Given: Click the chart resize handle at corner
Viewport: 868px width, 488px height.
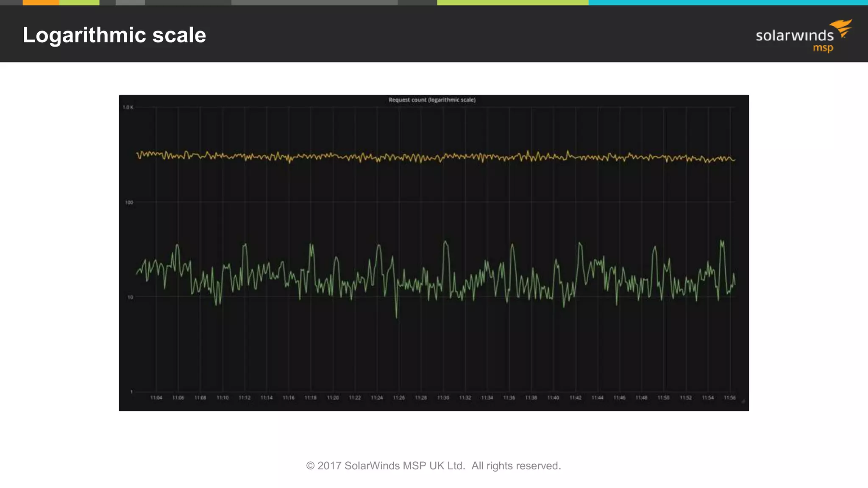Looking at the screenshot, I should pyautogui.click(x=743, y=401).
